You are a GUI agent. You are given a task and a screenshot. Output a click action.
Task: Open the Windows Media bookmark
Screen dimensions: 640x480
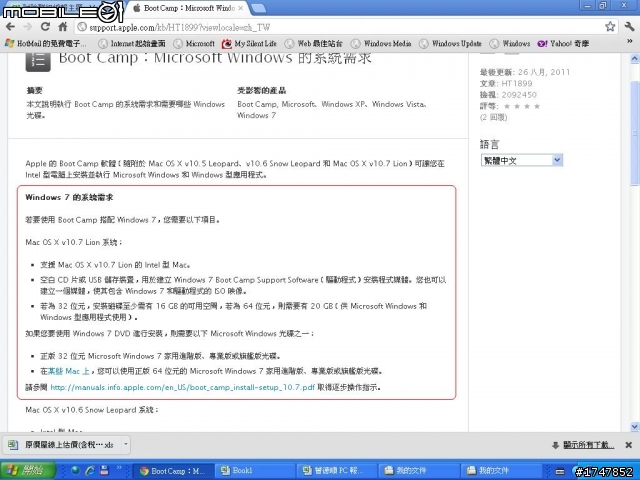pyautogui.click(x=381, y=43)
